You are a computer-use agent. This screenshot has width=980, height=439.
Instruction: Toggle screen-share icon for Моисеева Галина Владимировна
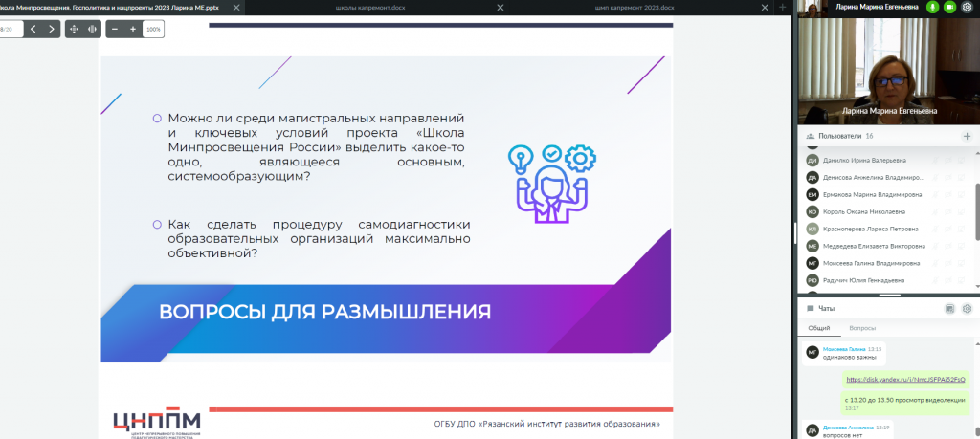tap(961, 263)
